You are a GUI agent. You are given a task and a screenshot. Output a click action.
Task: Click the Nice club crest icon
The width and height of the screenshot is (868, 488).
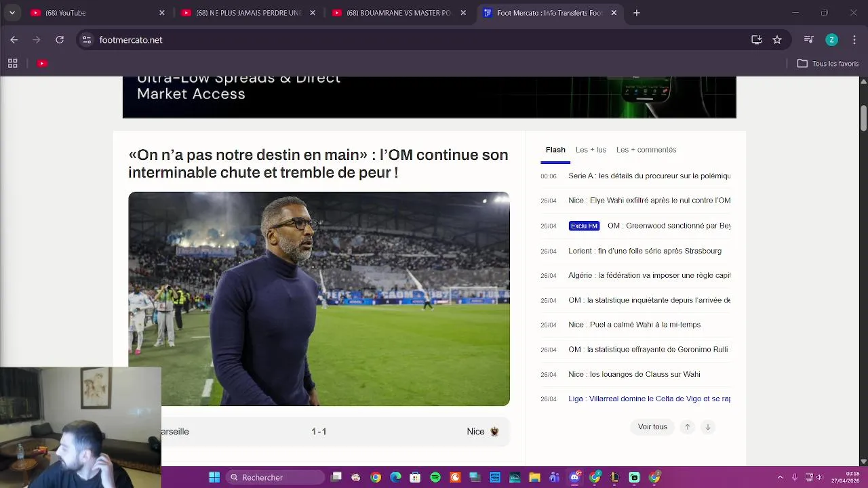tap(494, 432)
